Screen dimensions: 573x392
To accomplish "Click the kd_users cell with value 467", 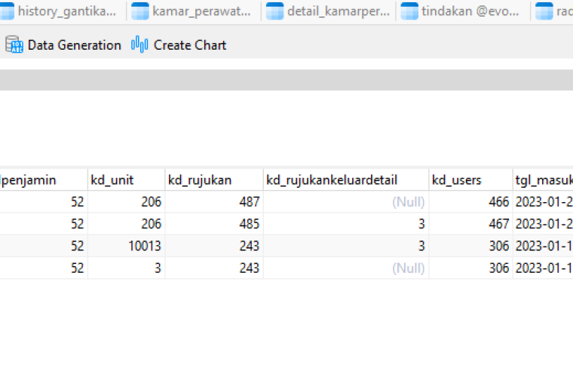I will coord(470,224).
